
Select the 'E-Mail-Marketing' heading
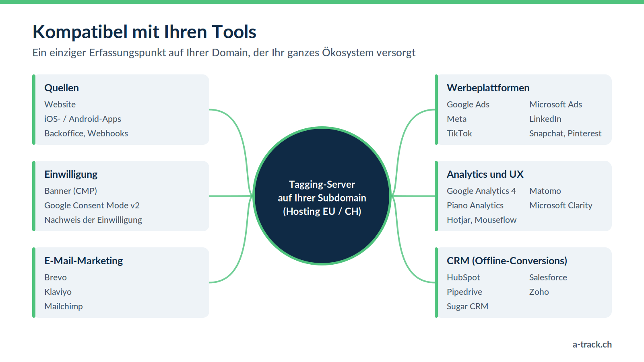coord(83,261)
